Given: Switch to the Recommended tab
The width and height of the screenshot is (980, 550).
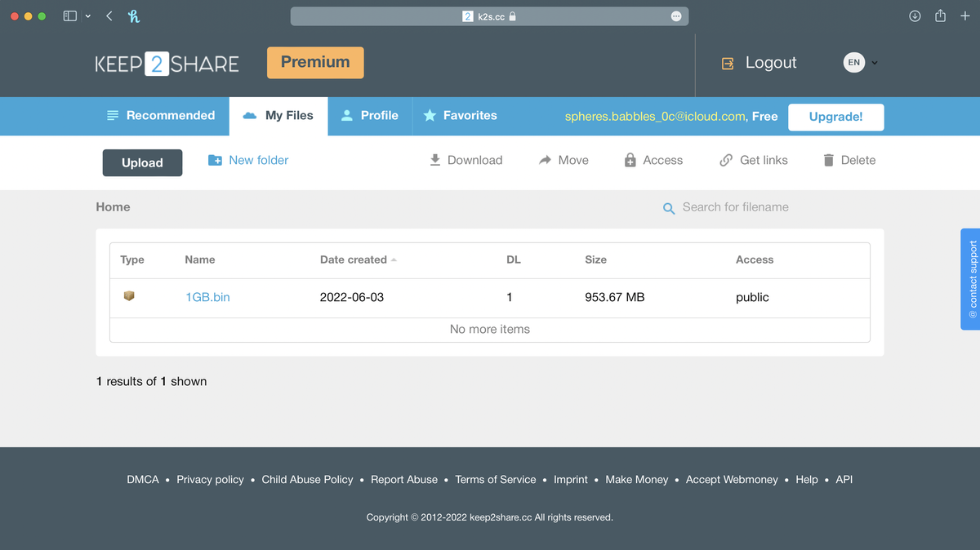Looking at the screenshot, I should (161, 116).
